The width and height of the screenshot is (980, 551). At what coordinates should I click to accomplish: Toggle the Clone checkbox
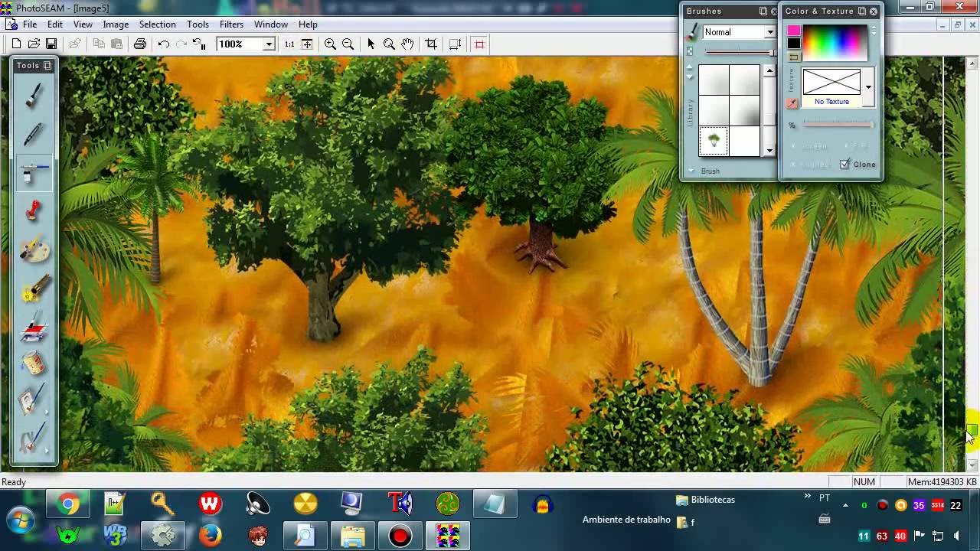click(x=844, y=165)
